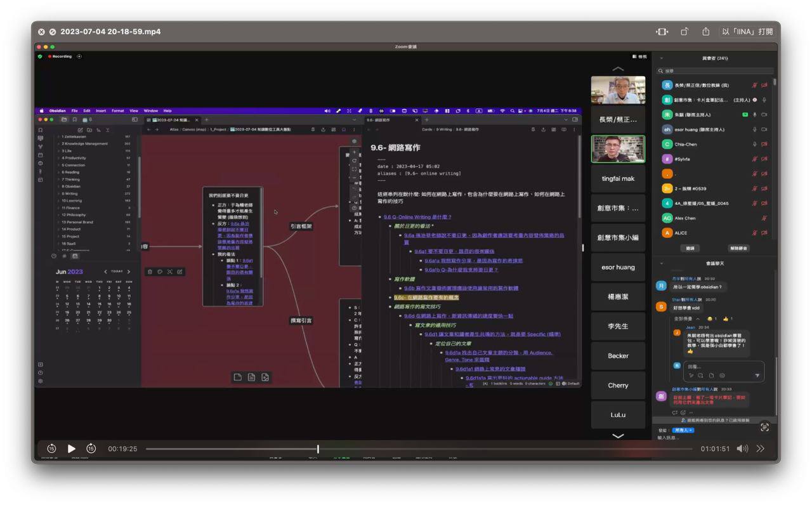Click the 邀請 button under participants list
812x505 pixels.
tap(690, 248)
